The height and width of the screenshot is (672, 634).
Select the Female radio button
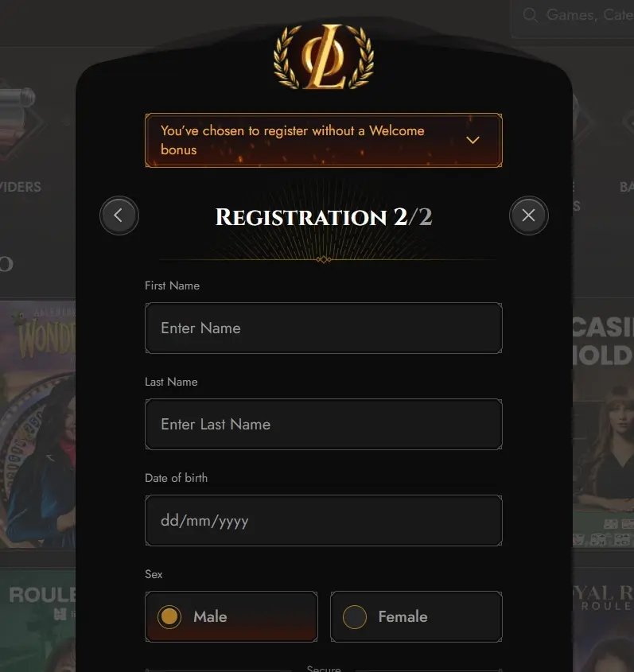(x=355, y=616)
